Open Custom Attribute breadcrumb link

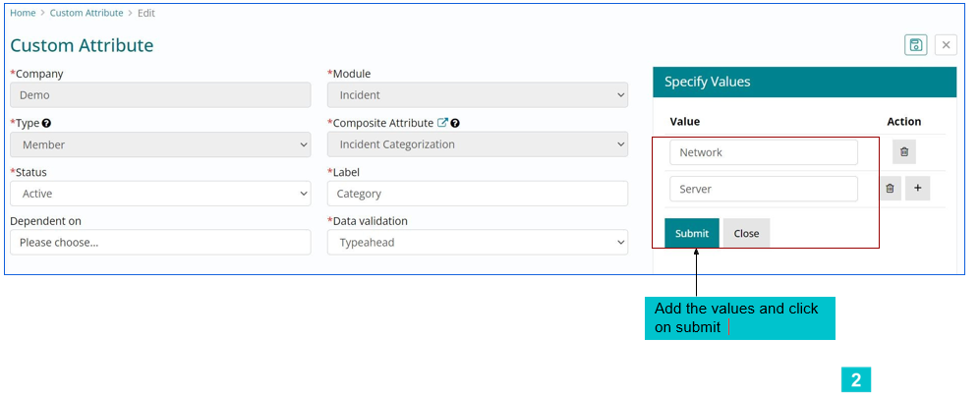pyautogui.click(x=86, y=13)
